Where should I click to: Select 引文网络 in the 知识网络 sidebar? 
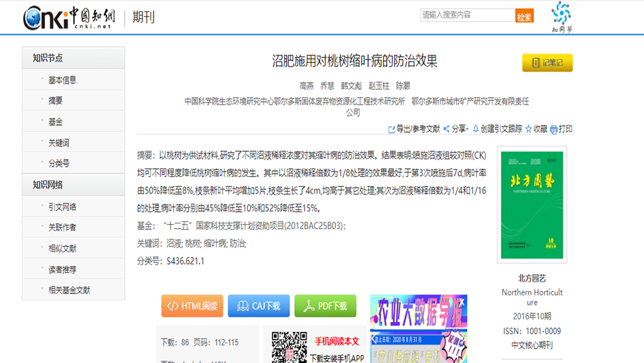pyautogui.click(x=62, y=206)
